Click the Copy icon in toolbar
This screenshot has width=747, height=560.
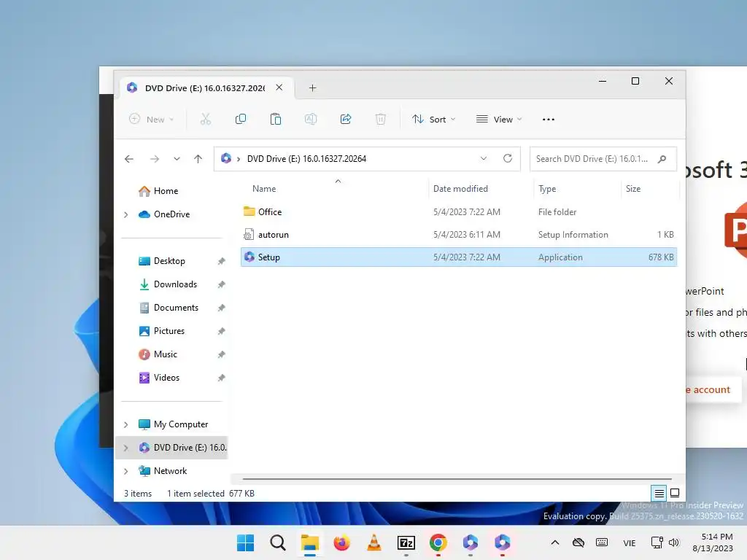[x=241, y=119]
